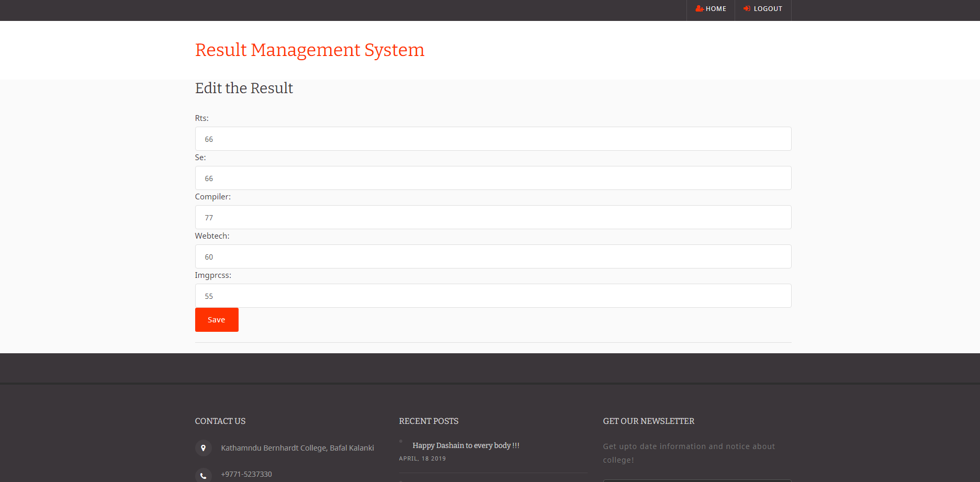Click the Home user icon in top bar
Screen dimensions: 980x482
point(699,8)
